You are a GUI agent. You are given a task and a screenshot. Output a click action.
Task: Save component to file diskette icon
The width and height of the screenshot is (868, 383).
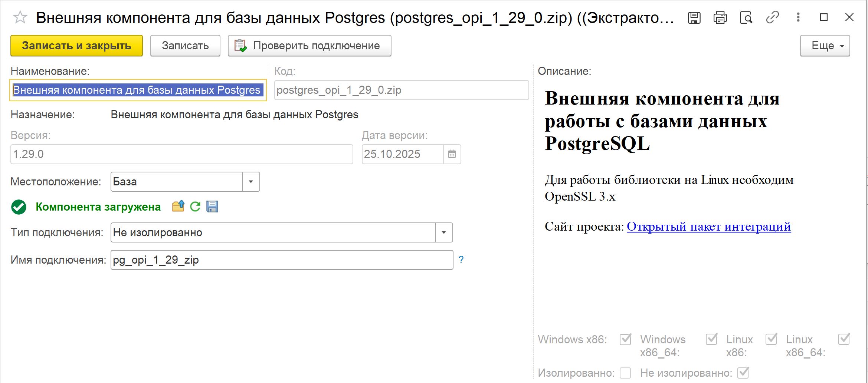tap(212, 206)
